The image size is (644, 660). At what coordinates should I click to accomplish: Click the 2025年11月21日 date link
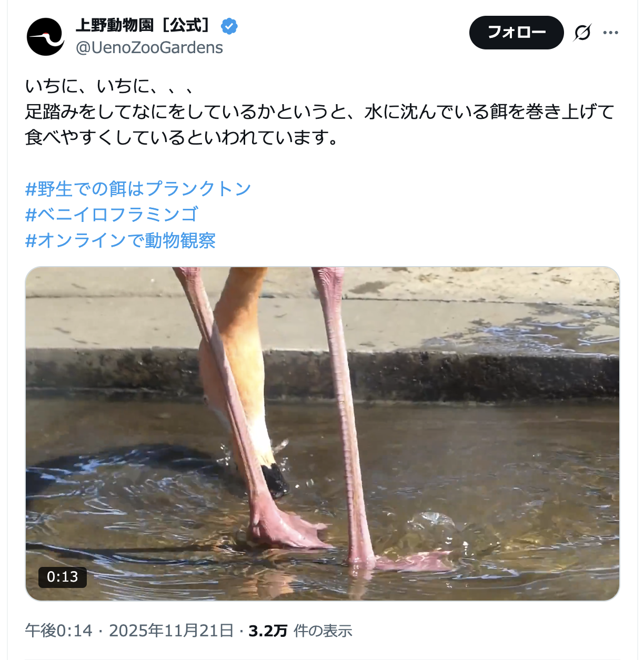click(172, 631)
